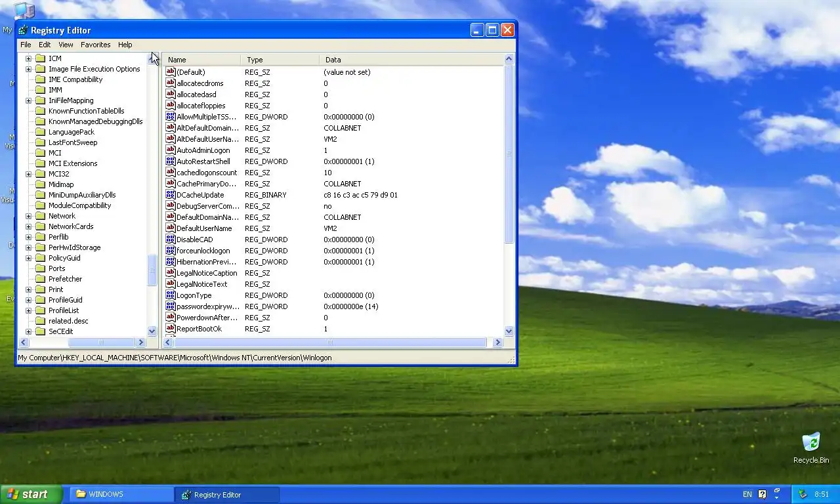Click the DWORD icon of passwordexpirywarning
The width and height of the screenshot is (840, 504).
[x=171, y=306]
